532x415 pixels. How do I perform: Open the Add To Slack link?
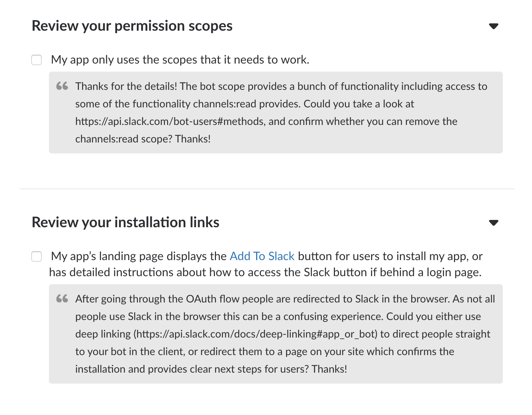[262, 256]
